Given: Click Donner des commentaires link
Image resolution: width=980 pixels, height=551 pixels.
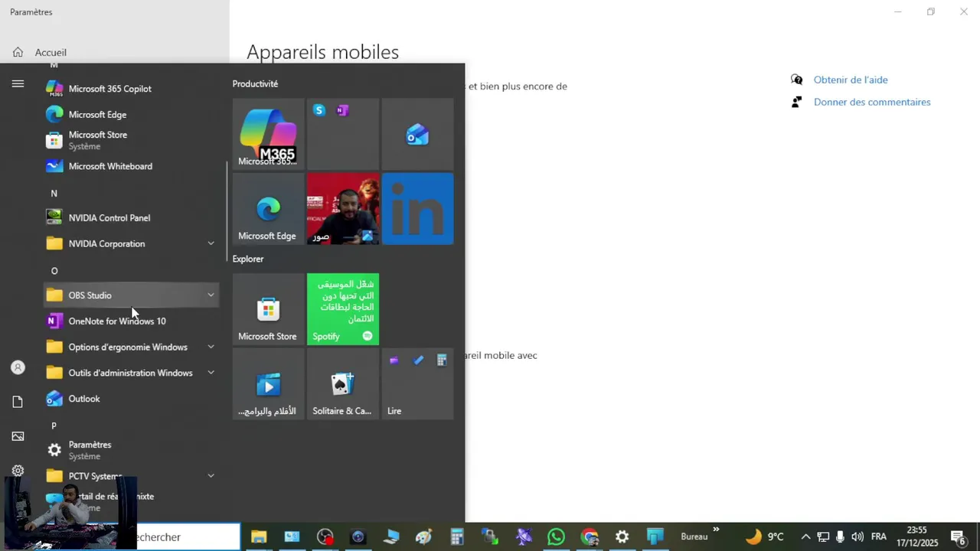Looking at the screenshot, I should point(872,102).
